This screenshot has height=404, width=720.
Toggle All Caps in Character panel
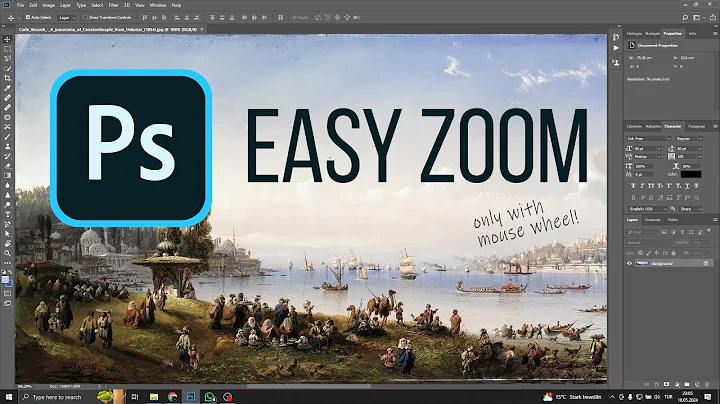coord(651,185)
